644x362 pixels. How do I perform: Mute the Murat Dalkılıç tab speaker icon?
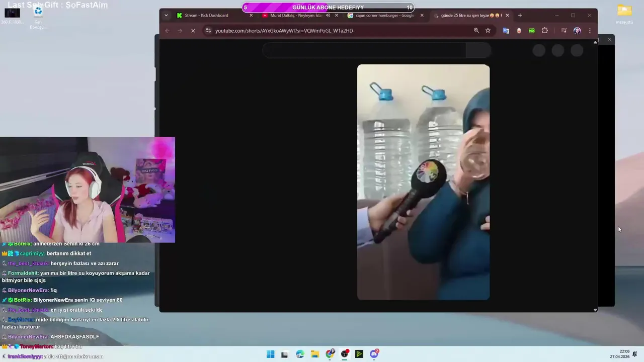pos(328,15)
